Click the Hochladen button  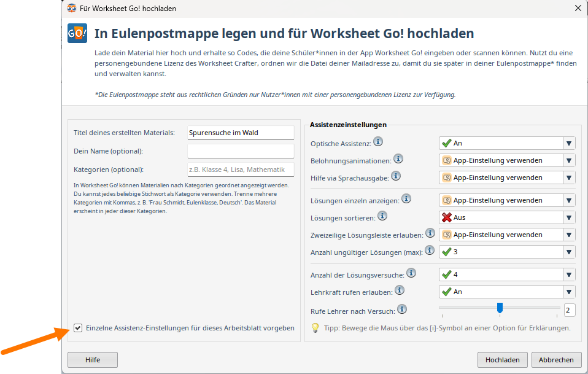tap(503, 360)
